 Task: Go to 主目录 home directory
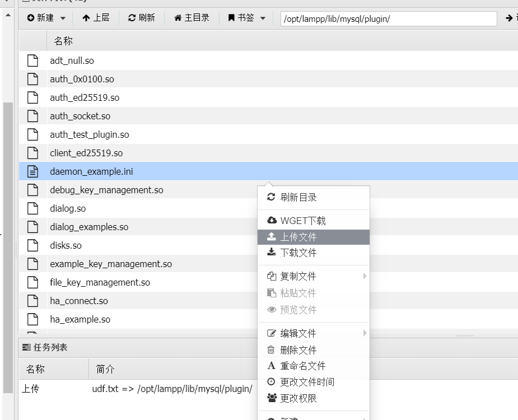[x=192, y=18]
